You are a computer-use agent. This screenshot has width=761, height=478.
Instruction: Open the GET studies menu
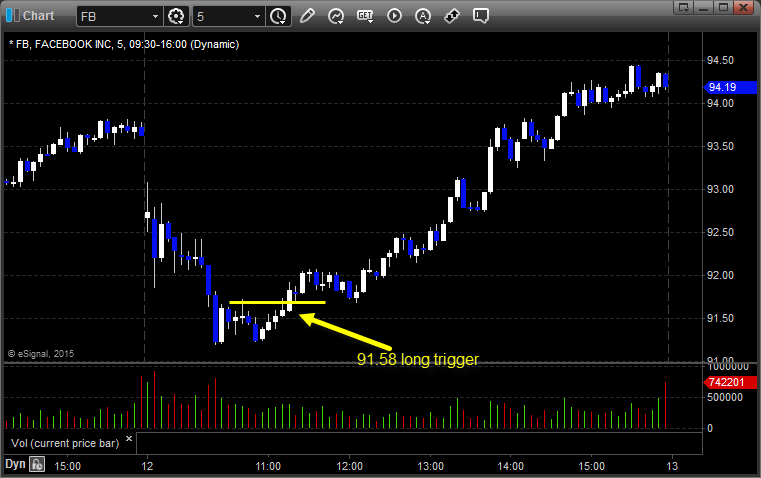pyautogui.click(x=365, y=16)
